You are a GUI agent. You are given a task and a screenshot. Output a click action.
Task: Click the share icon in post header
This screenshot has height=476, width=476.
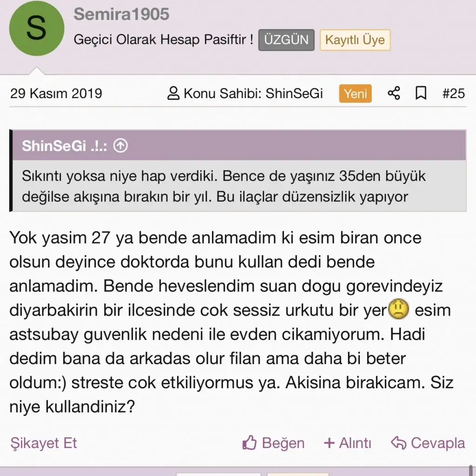point(394,93)
